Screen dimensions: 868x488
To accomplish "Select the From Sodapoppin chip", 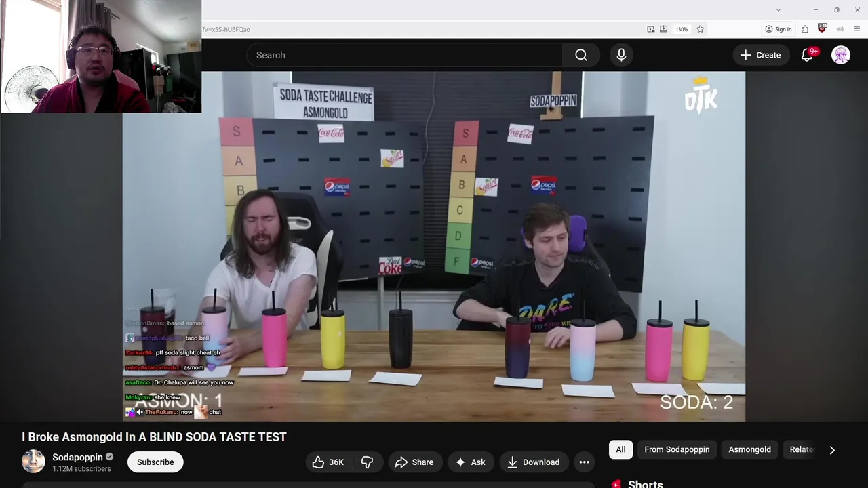I will (677, 449).
